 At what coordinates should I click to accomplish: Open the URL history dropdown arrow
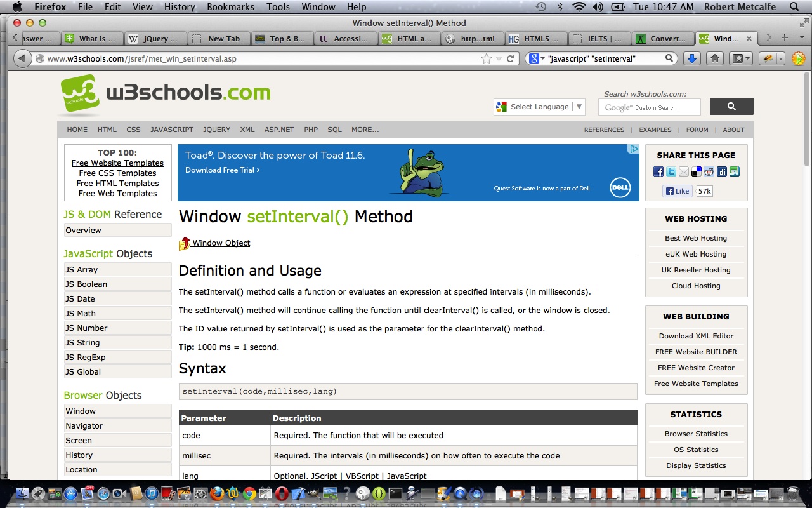499,58
